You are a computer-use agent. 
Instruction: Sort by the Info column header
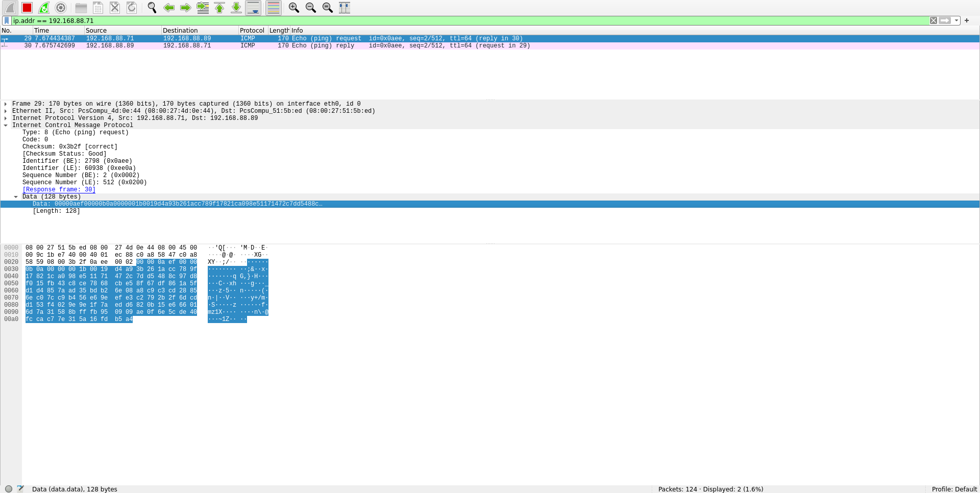coord(634,31)
